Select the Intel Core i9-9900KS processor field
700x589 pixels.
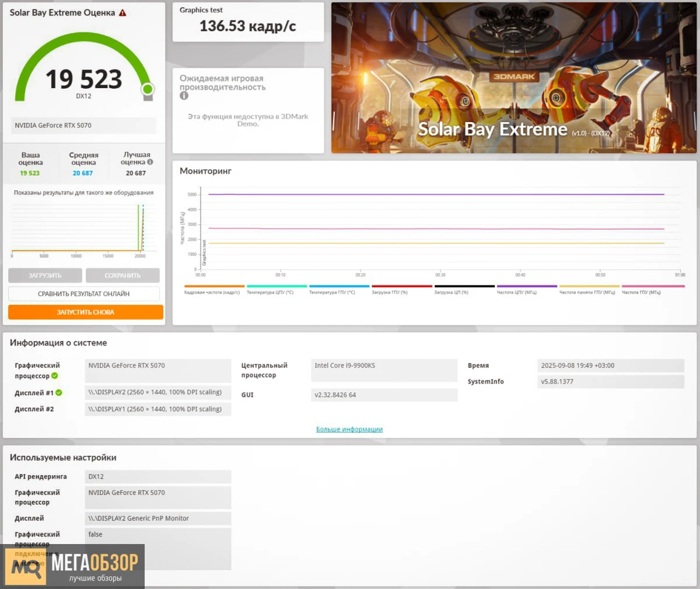[x=384, y=370]
